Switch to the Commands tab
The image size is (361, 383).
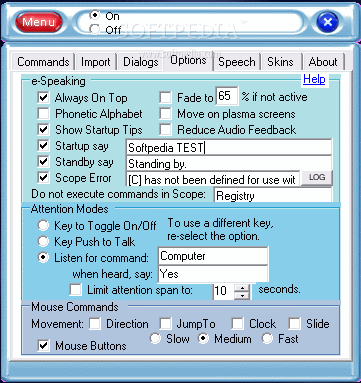(43, 62)
